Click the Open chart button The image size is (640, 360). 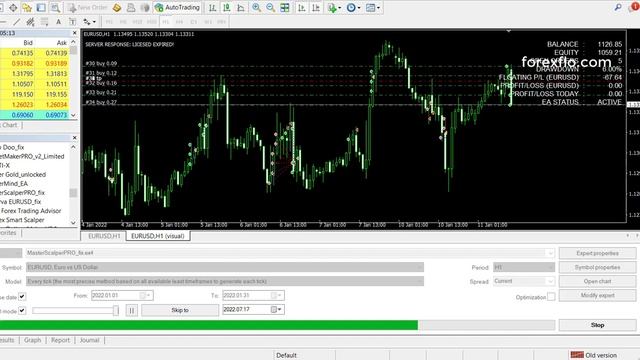click(x=597, y=281)
